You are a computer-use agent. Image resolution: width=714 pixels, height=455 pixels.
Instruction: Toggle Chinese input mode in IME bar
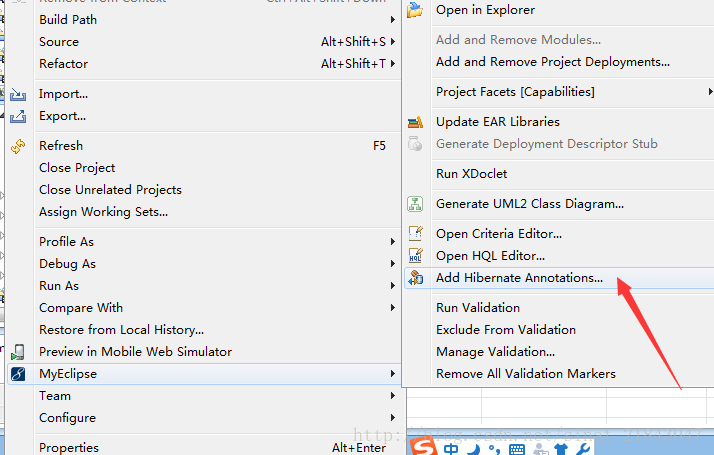click(x=451, y=449)
